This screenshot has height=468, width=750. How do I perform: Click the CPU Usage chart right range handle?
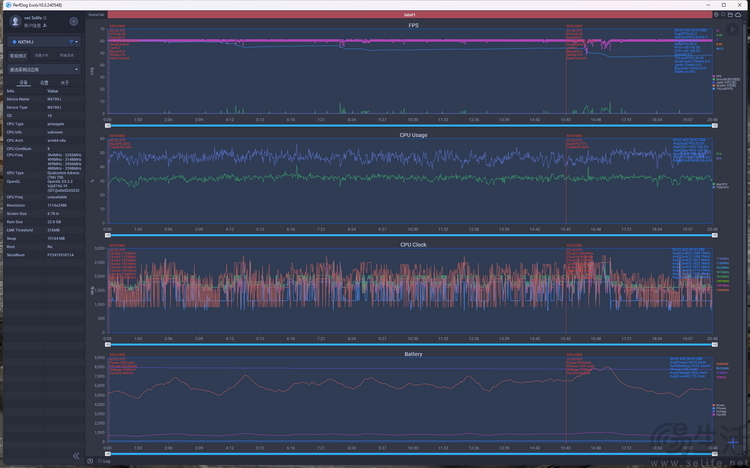[715, 235]
